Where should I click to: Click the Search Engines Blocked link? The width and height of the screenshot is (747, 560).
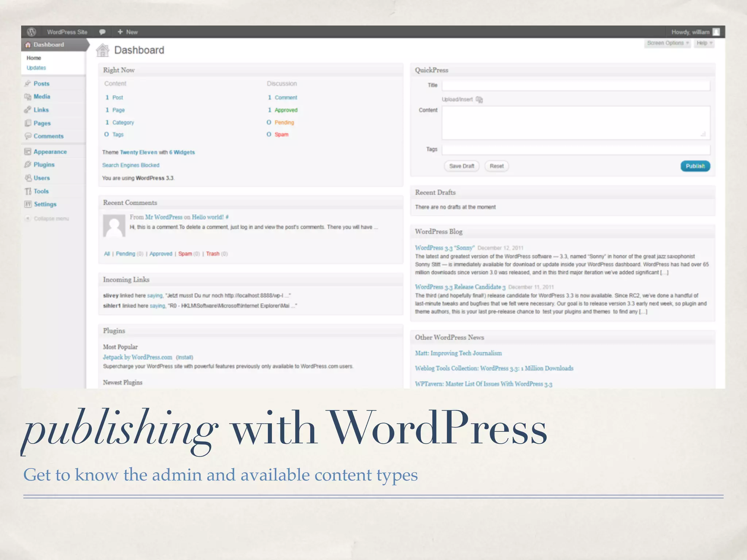coord(131,165)
